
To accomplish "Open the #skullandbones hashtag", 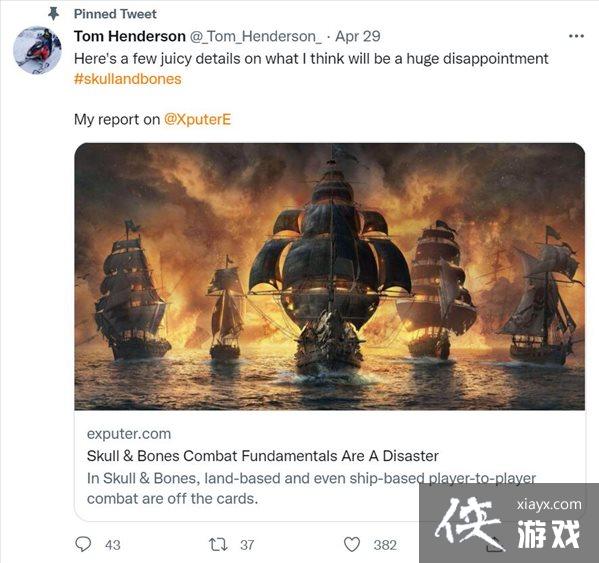I will (x=128, y=79).
